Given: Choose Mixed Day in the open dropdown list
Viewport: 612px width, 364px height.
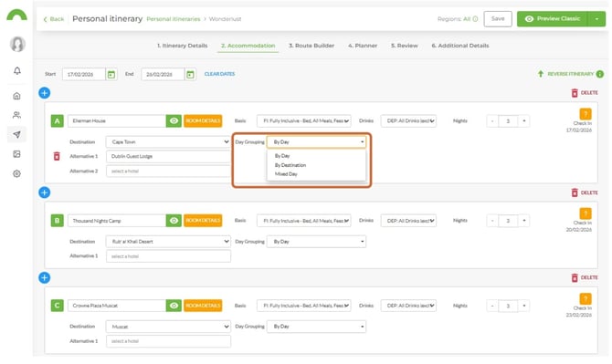Looking at the screenshot, I should [x=286, y=174].
